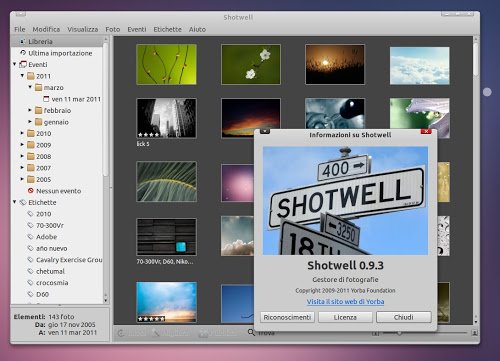Open the Visualizza menu
Screen dimensions: 500x361
(x=83, y=29)
